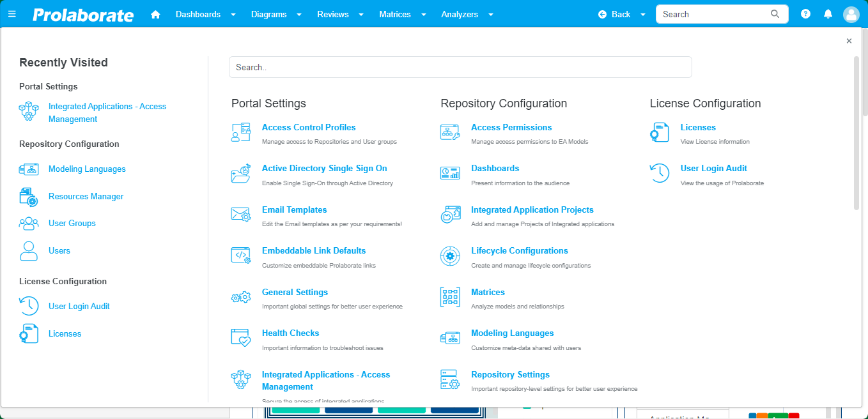Open the Licenses link described as View License information

point(698,127)
